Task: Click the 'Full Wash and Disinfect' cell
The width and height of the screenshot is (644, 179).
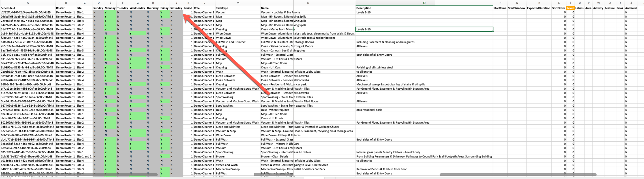Action: pyautogui.click(x=230, y=42)
